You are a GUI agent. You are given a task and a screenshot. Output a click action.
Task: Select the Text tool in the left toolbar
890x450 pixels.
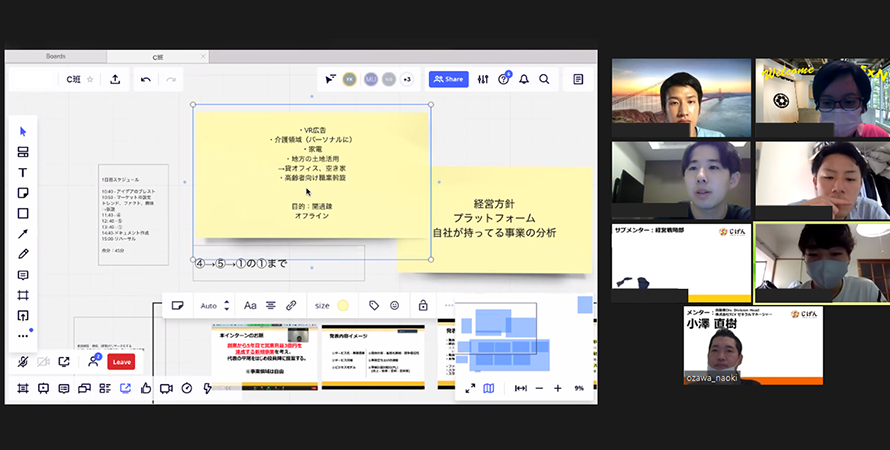coord(23,172)
